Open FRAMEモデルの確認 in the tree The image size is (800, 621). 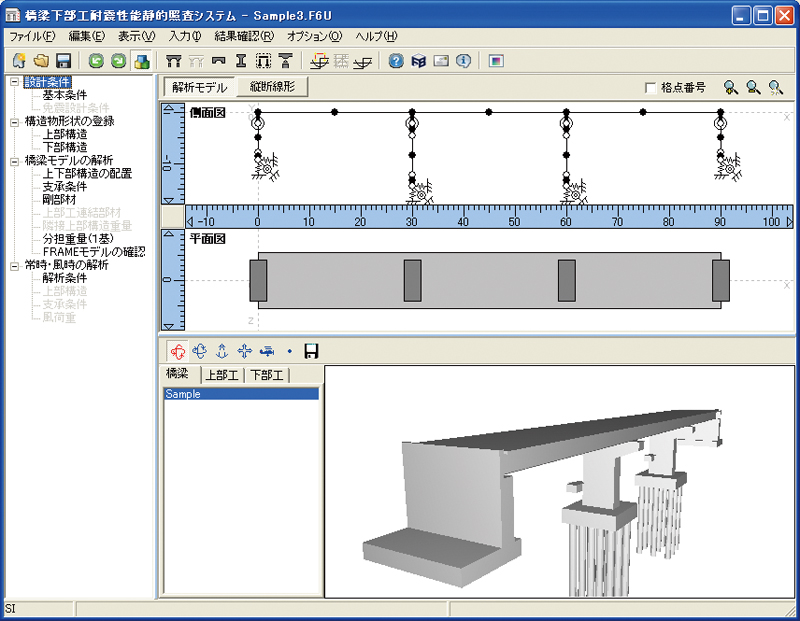click(92, 251)
